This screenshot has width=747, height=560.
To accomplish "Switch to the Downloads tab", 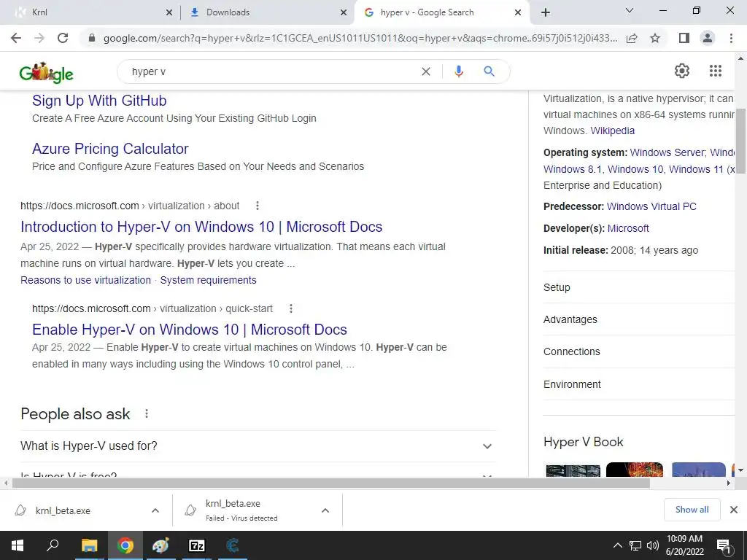I will 267,12.
